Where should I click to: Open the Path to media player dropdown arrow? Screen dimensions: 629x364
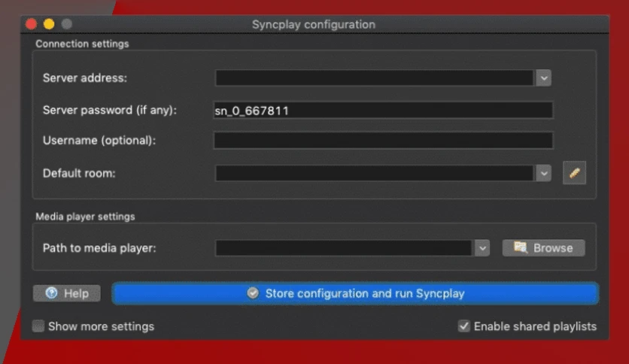482,248
